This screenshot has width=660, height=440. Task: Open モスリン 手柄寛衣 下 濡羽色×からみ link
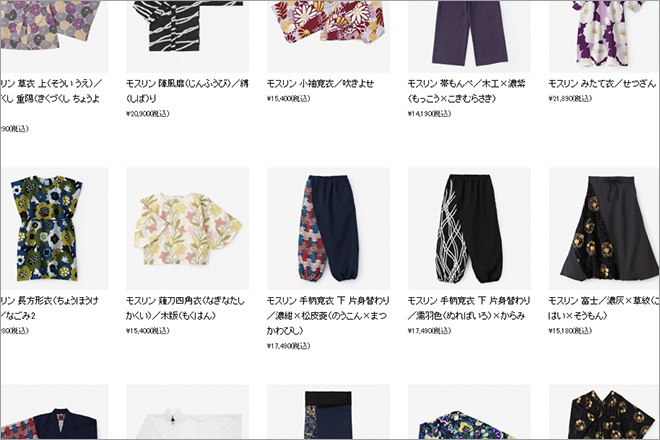click(468, 308)
